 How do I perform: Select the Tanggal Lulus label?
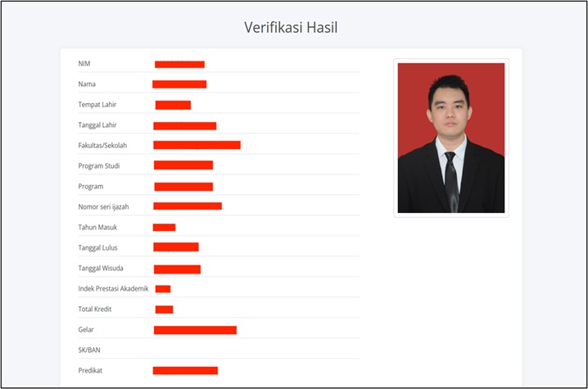pyautogui.click(x=99, y=247)
